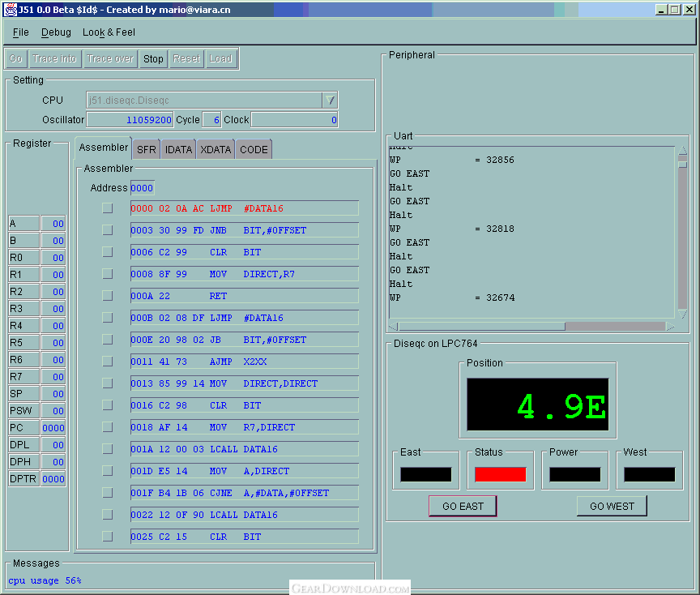Click the Trace over button

coord(110,59)
